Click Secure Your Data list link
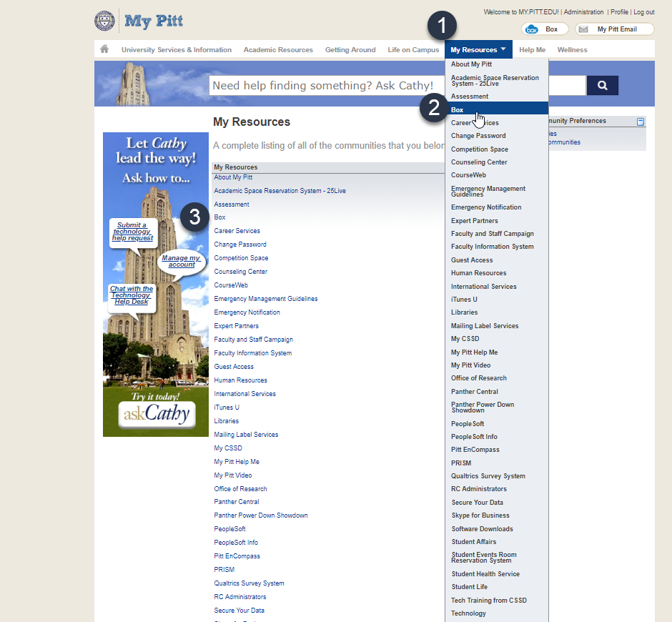Image resolution: width=672 pixels, height=622 pixels. coord(239,611)
